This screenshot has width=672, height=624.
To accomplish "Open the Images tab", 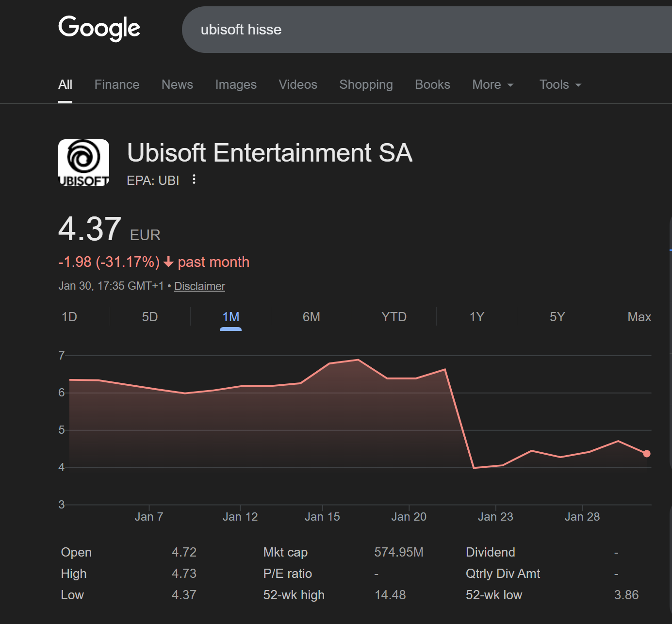I will (x=236, y=84).
